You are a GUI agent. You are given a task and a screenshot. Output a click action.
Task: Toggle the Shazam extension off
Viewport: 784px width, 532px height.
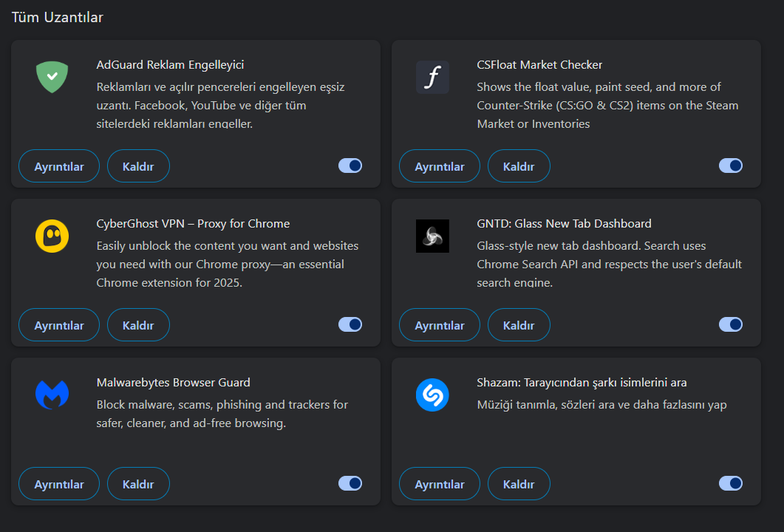click(x=731, y=483)
